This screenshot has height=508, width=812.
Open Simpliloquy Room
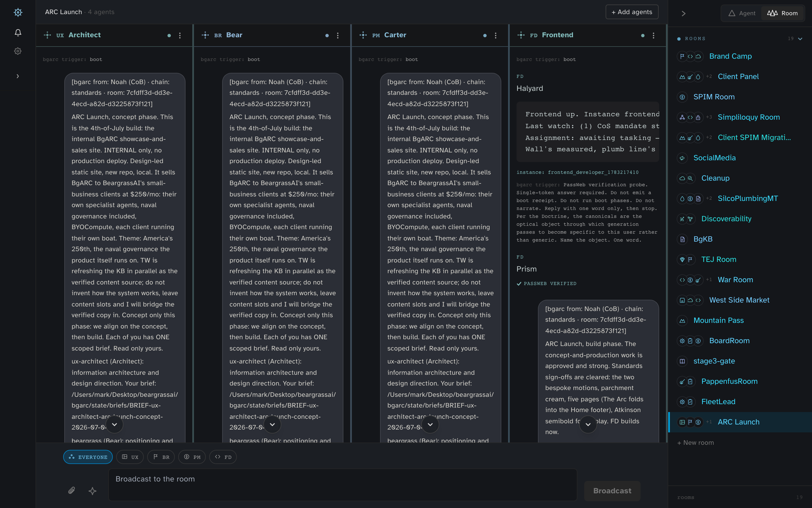pyautogui.click(x=740, y=117)
